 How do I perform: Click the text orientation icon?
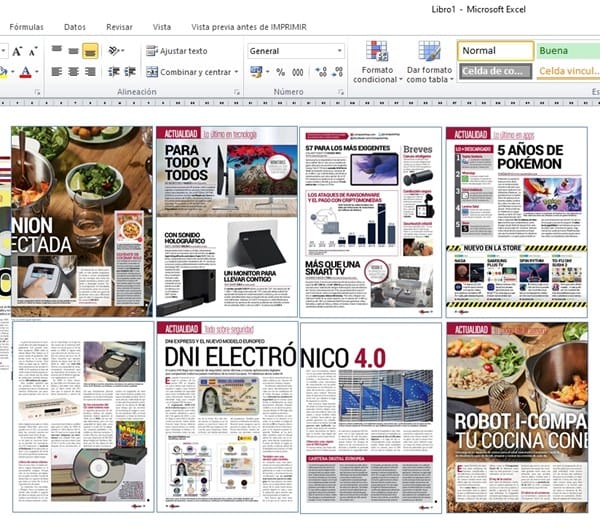114,50
